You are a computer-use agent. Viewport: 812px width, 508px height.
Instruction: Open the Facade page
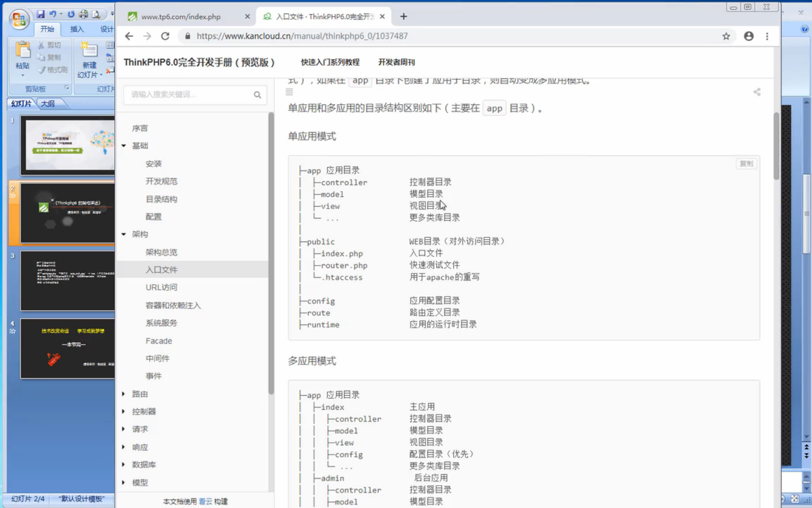click(x=159, y=341)
